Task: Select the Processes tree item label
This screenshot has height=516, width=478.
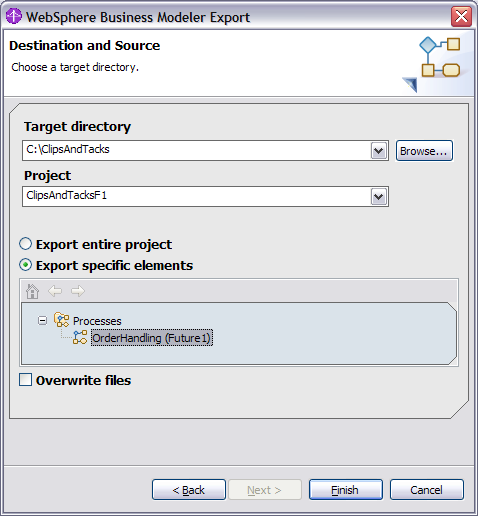Action: point(97,321)
